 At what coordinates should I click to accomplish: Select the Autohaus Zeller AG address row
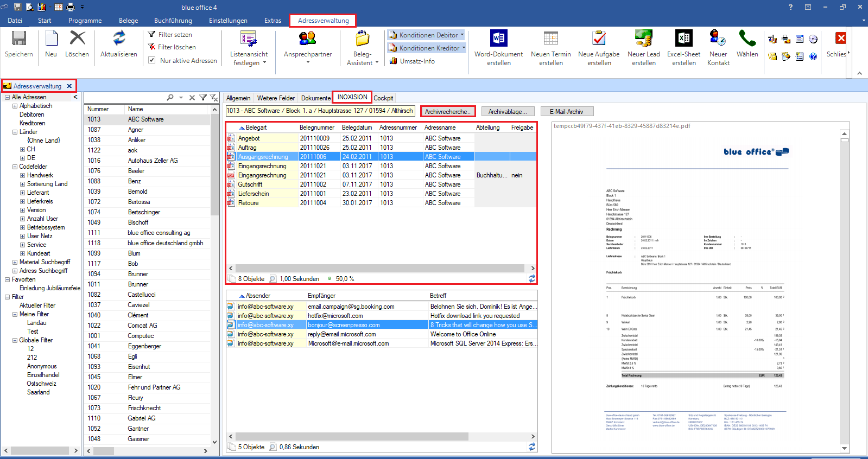coord(147,161)
